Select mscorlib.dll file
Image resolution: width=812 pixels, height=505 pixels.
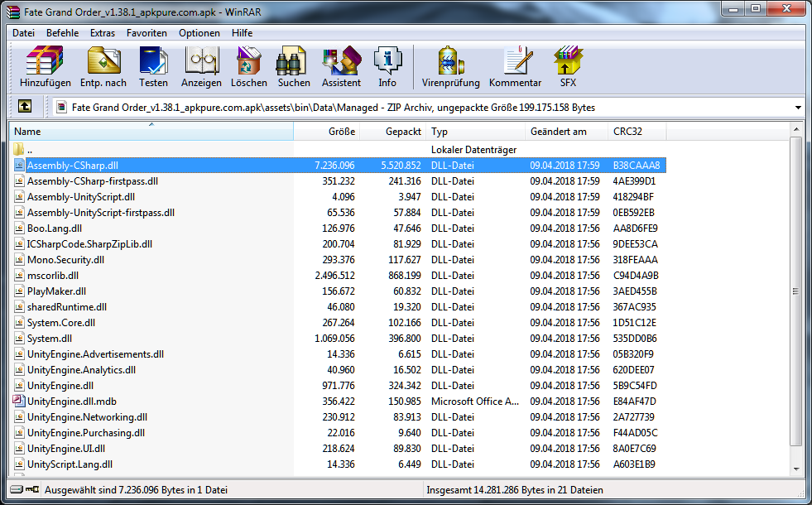coord(53,276)
